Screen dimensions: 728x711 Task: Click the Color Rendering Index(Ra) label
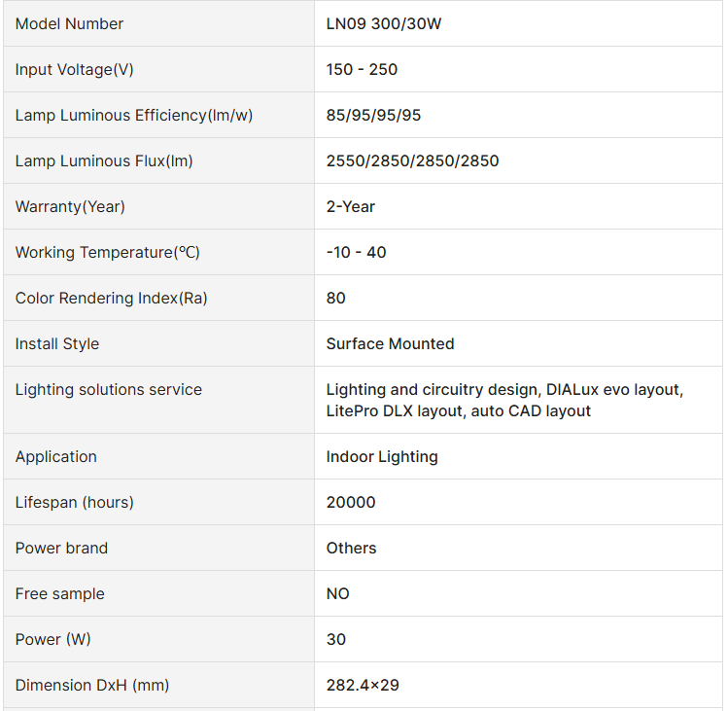112,298
